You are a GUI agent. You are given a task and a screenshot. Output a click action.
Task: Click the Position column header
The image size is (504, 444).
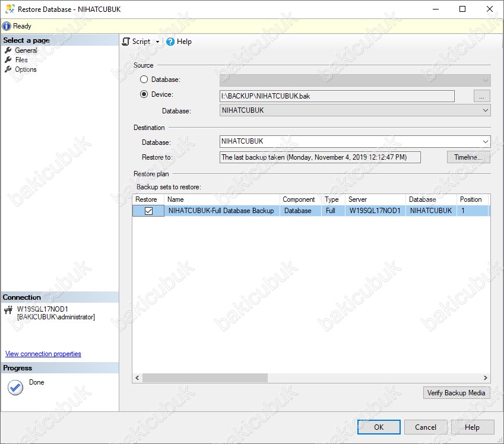pos(473,199)
